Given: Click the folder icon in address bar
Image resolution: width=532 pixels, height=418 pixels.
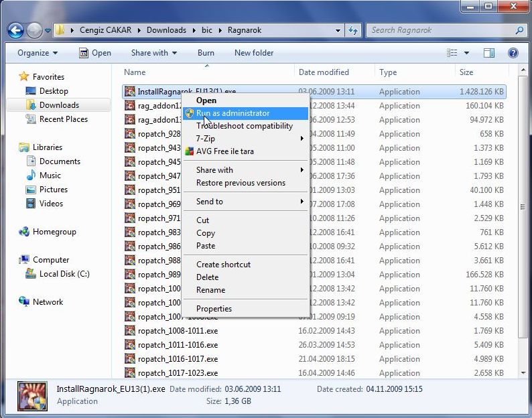Looking at the screenshot, I should pos(60,30).
